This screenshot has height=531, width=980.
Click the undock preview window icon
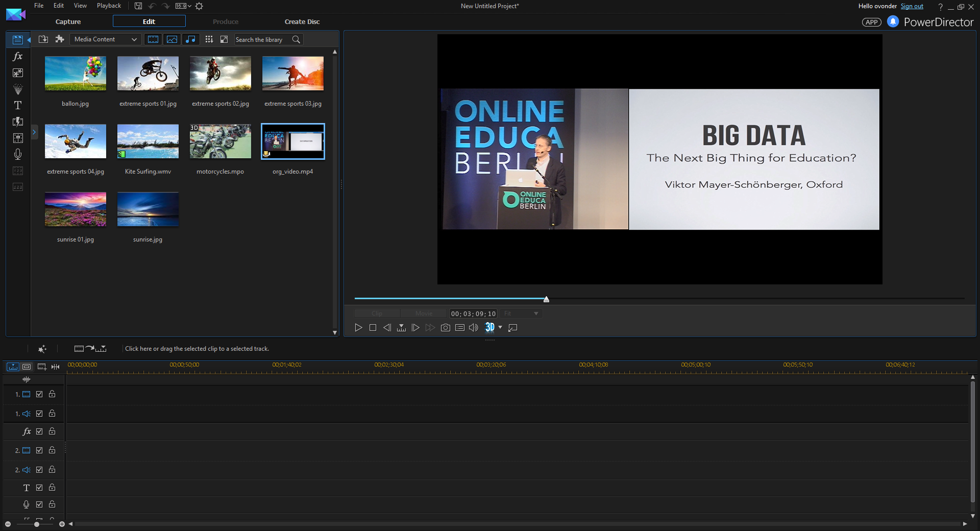click(513, 328)
